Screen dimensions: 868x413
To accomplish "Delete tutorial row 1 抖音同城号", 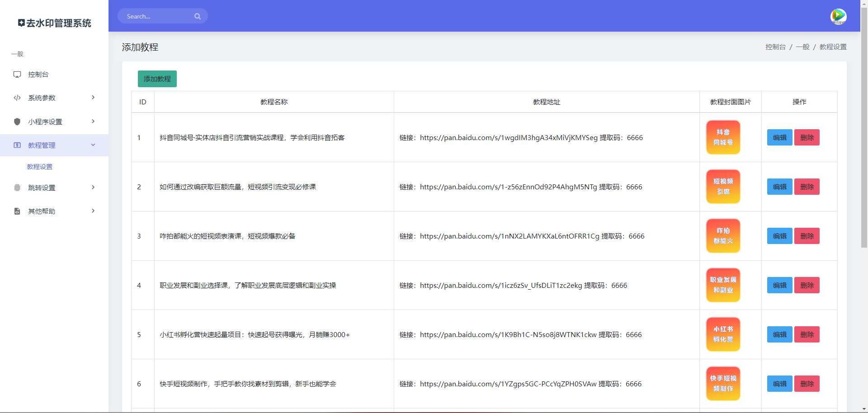I will (x=807, y=137).
